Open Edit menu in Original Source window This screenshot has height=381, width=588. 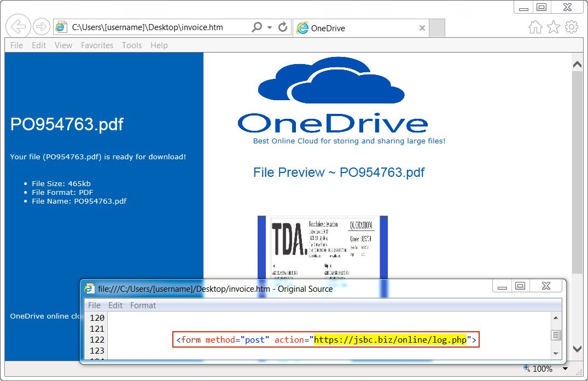(x=115, y=305)
